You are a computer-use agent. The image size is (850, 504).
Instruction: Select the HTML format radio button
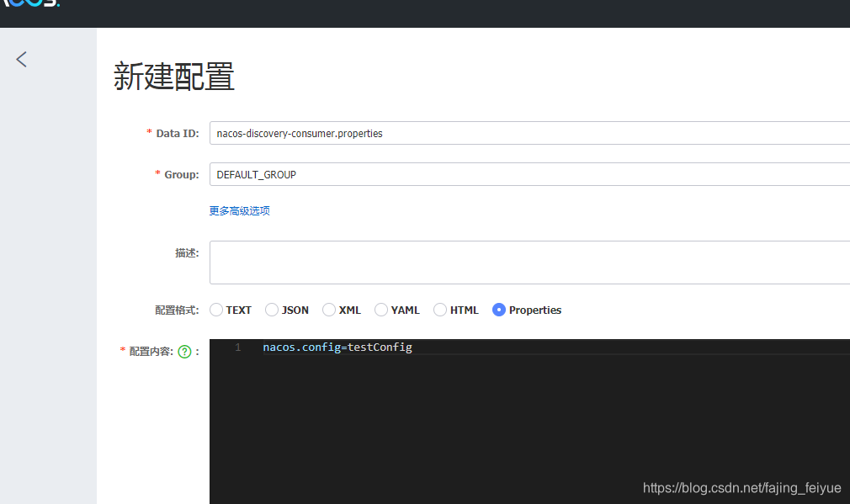440,310
